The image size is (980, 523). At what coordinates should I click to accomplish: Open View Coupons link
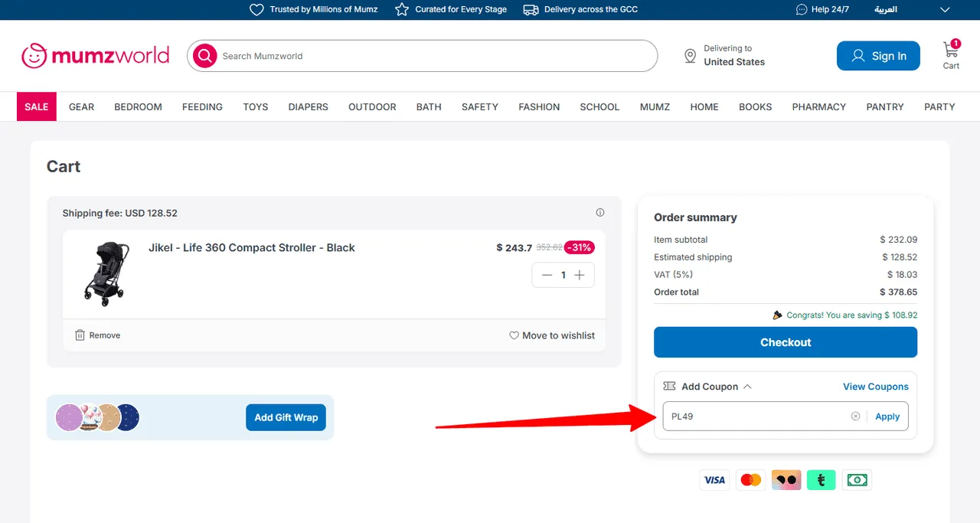[876, 386]
